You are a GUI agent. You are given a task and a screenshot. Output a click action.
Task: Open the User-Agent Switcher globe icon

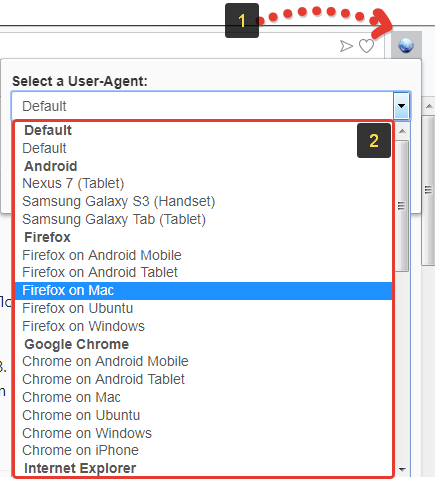(x=406, y=46)
